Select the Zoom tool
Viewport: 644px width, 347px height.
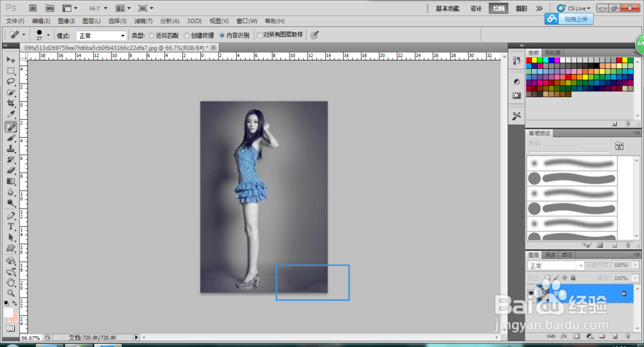tap(11, 293)
